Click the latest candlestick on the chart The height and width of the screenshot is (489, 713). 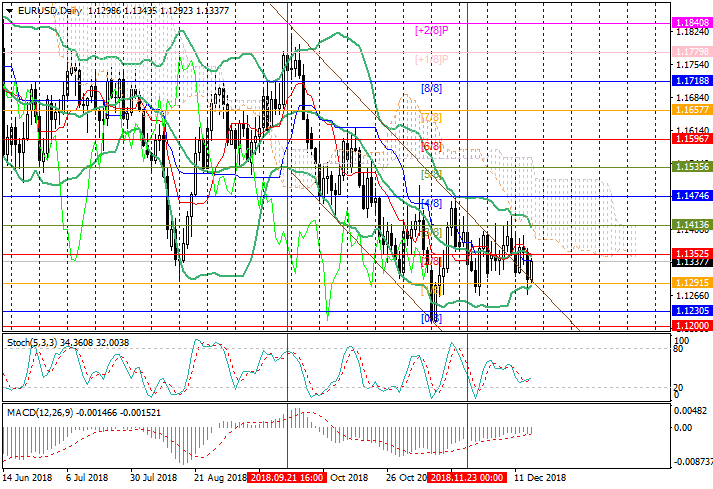531,268
